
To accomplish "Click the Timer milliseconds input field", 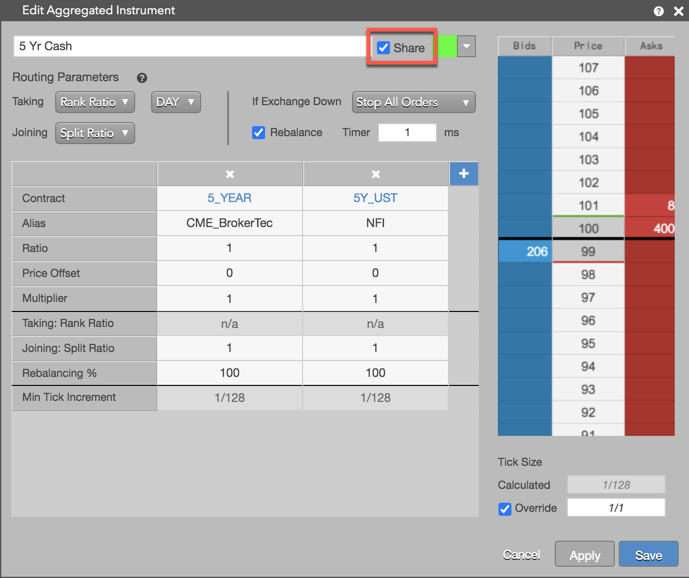I will 407,132.
